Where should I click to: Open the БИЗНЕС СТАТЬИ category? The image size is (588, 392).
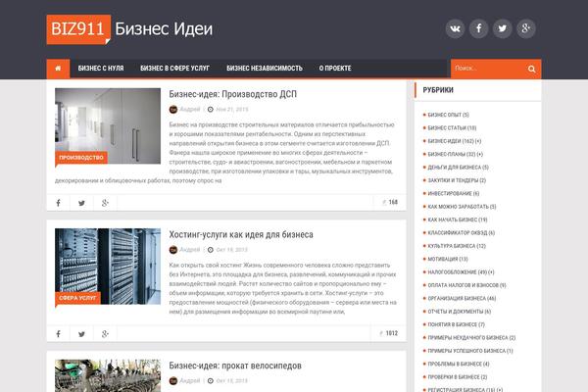tap(452, 128)
